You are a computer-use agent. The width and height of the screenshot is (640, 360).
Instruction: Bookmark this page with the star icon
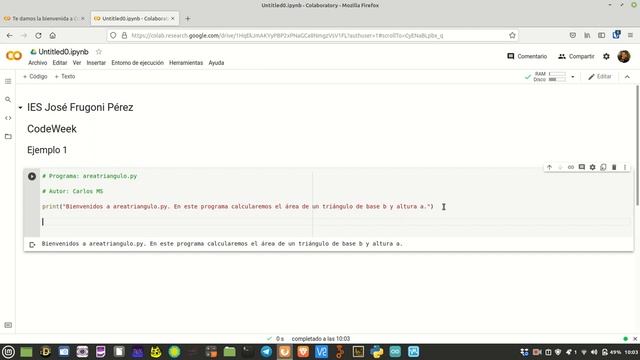[x=512, y=36]
